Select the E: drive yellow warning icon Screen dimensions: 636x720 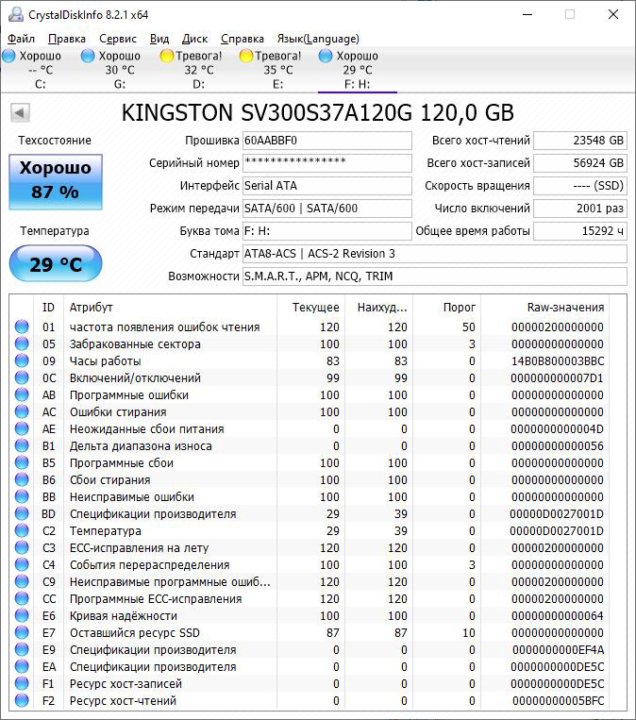[246, 57]
